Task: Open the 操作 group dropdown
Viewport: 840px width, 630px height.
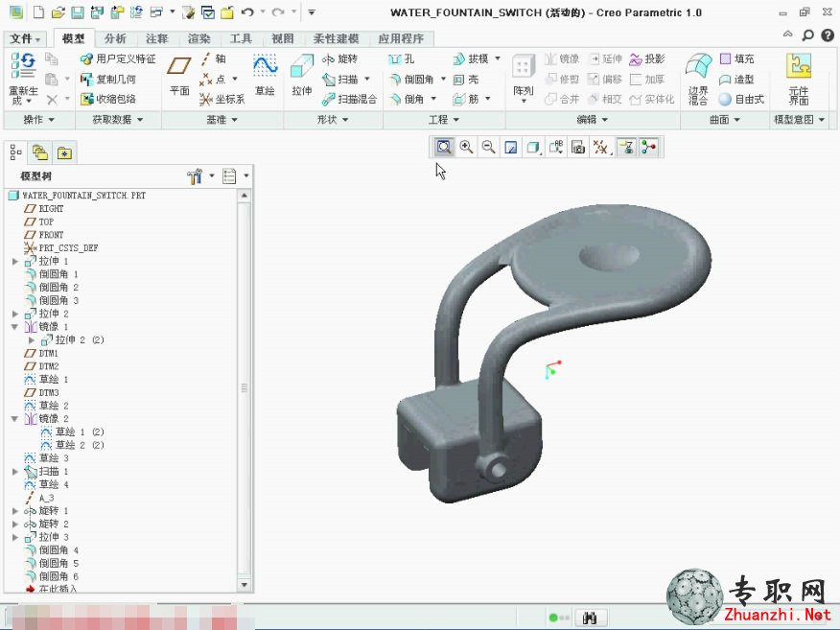Action: pyautogui.click(x=38, y=120)
